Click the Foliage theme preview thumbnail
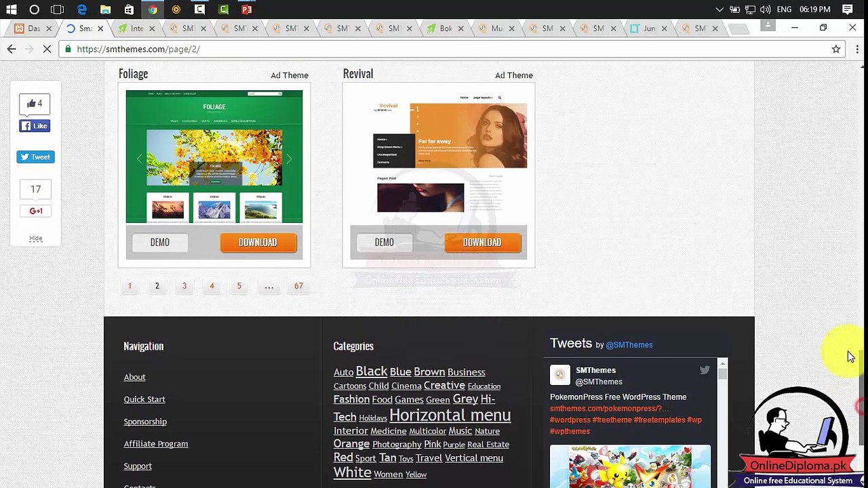This screenshot has width=868, height=488. (214, 157)
